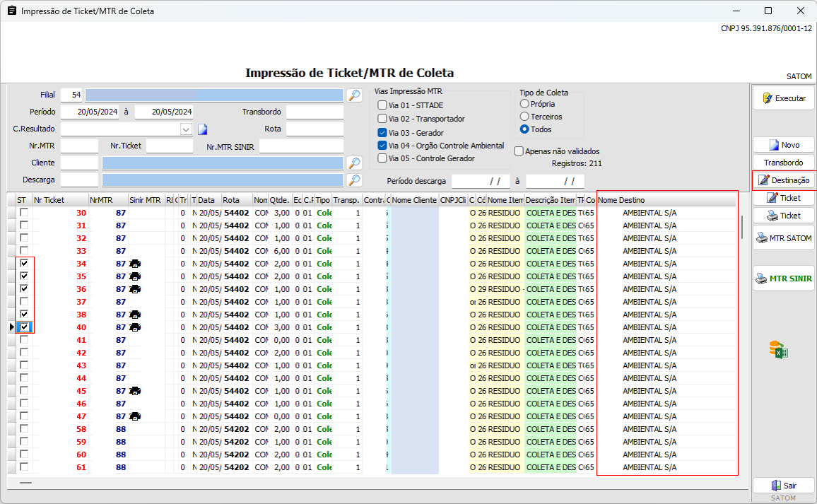
Task: Click the blue document icon beside C.Resultado
Action: (202, 129)
